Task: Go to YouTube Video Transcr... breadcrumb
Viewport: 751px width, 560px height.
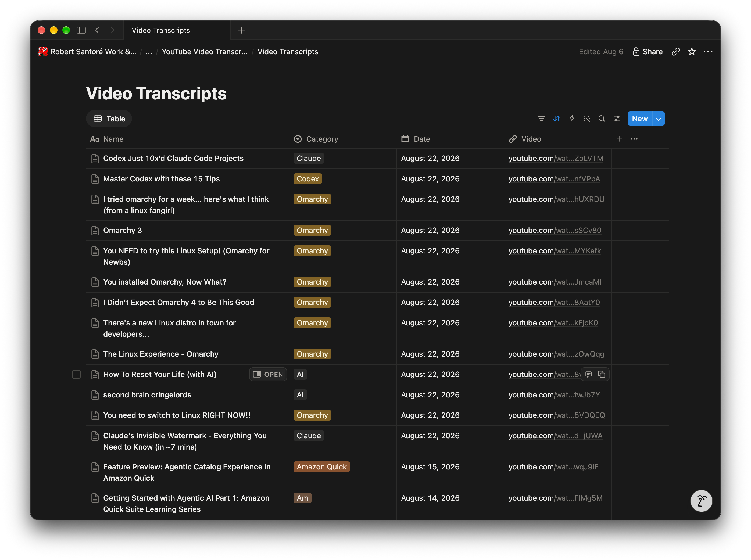Action: click(x=205, y=52)
